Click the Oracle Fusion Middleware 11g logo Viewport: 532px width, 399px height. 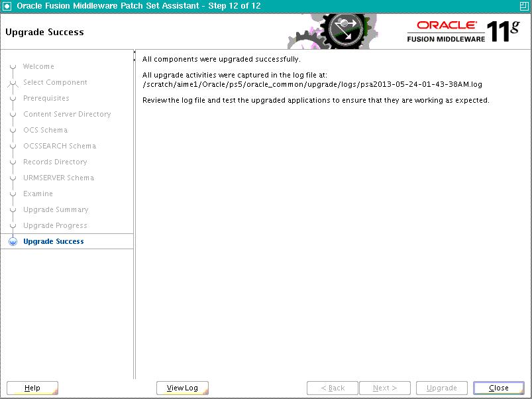pyautogui.click(x=464, y=32)
